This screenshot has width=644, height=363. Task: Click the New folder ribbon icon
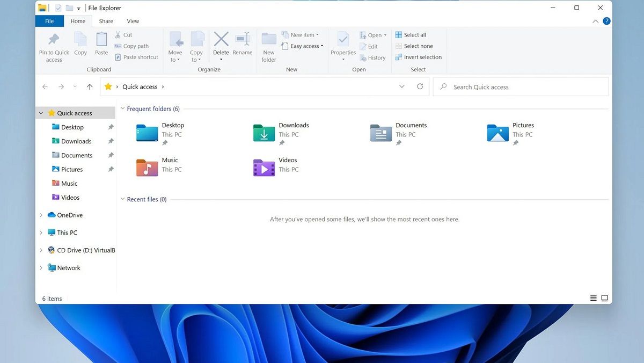[269, 39]
